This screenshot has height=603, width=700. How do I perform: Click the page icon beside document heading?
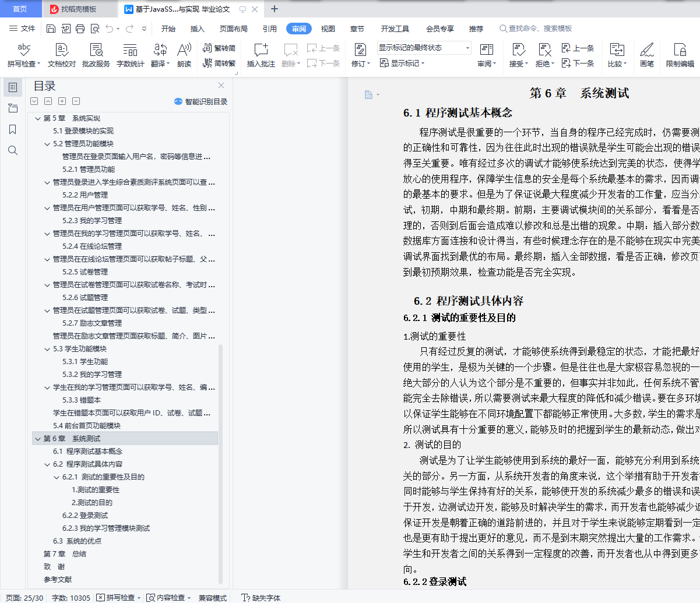368,94
